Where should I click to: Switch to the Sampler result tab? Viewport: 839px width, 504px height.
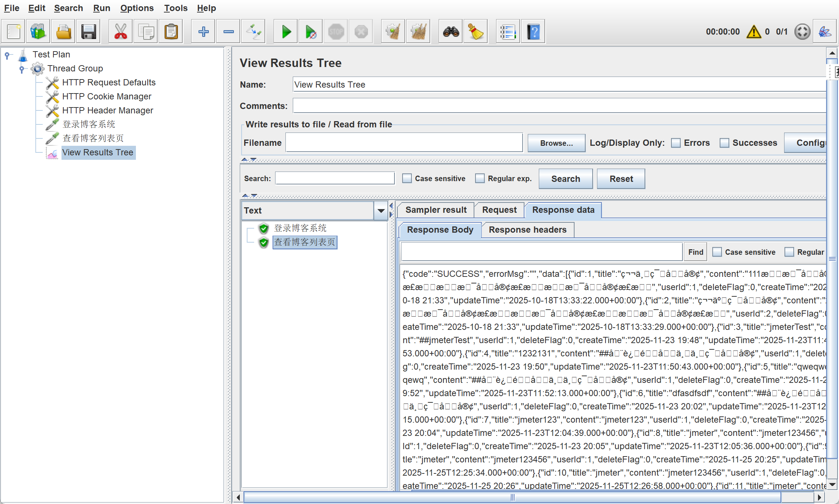click(x=436, y=210)
